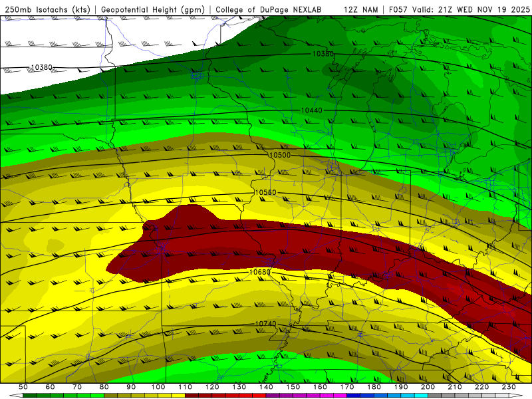Image resolution: width=532 pixels, height=399 pixels.
Task: Click the '12Z NAM' model run label
Action: pos(360,10)
